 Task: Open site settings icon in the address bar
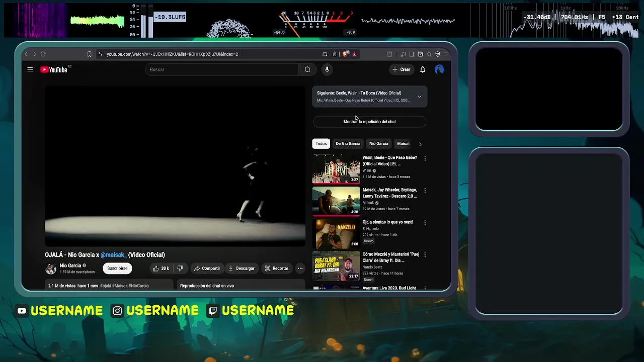pos(100,54)
